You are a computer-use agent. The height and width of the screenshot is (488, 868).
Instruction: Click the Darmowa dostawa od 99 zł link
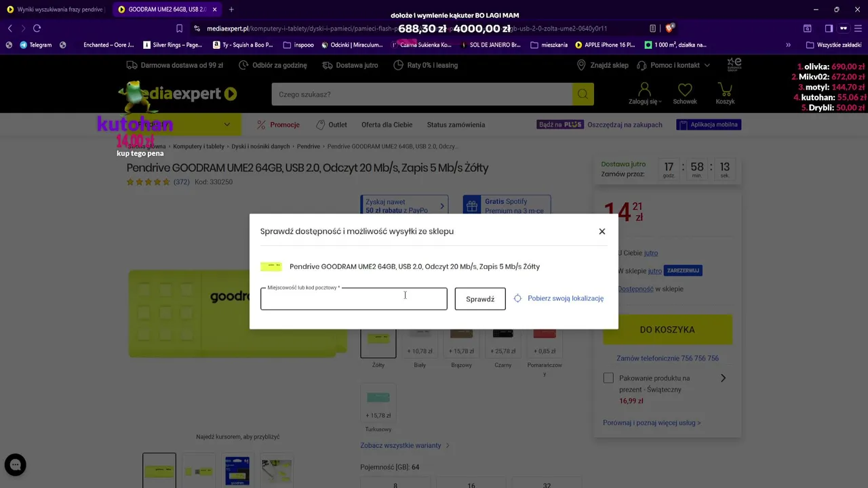(x=175, y=65)
